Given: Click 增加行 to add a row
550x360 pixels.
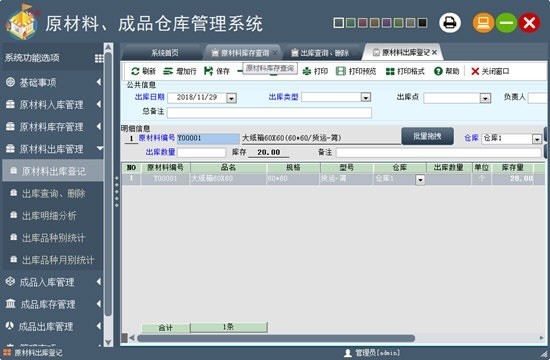Looking at the screenshot, I should (x=180, y=71).
